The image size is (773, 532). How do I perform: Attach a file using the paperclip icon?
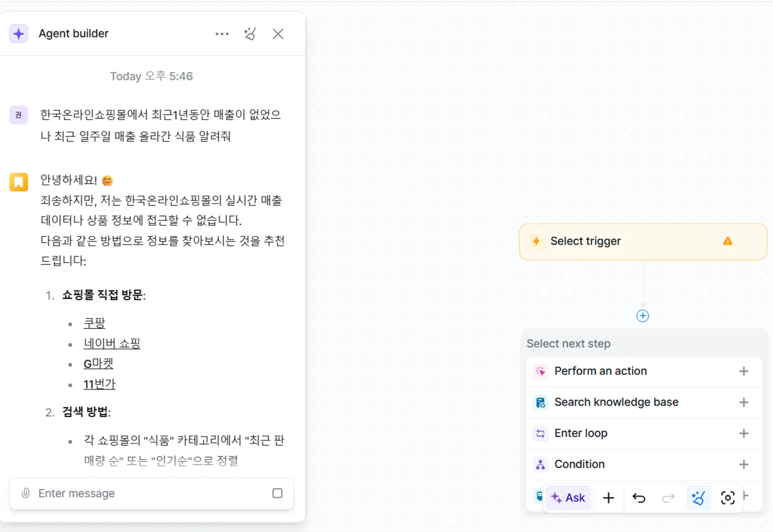(25, 493)
